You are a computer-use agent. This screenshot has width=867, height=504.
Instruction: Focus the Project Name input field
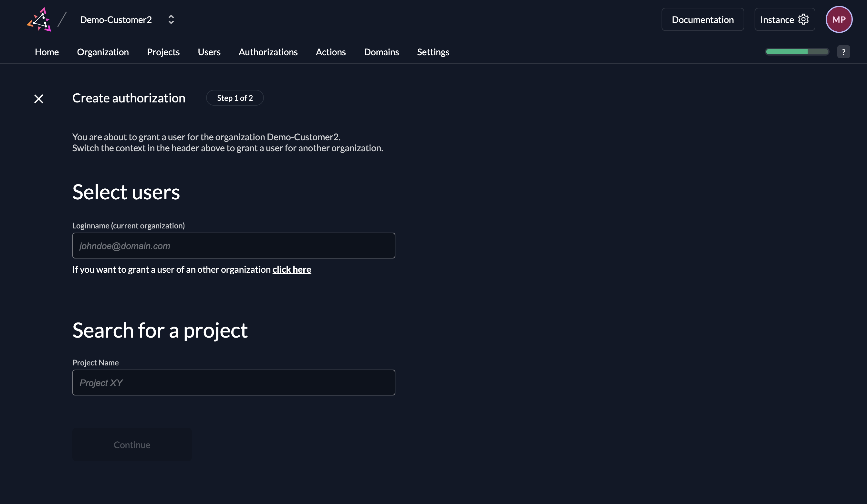pos(234,383)
